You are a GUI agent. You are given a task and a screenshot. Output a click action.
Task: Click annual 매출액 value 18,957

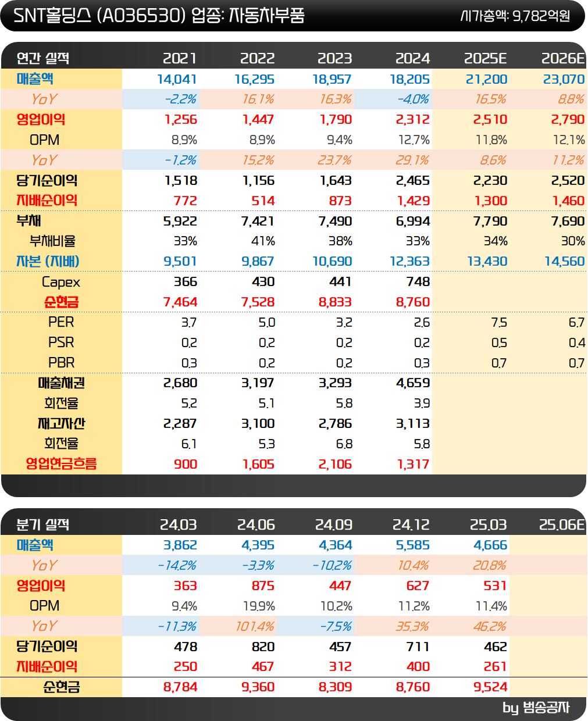click(332, 79)
